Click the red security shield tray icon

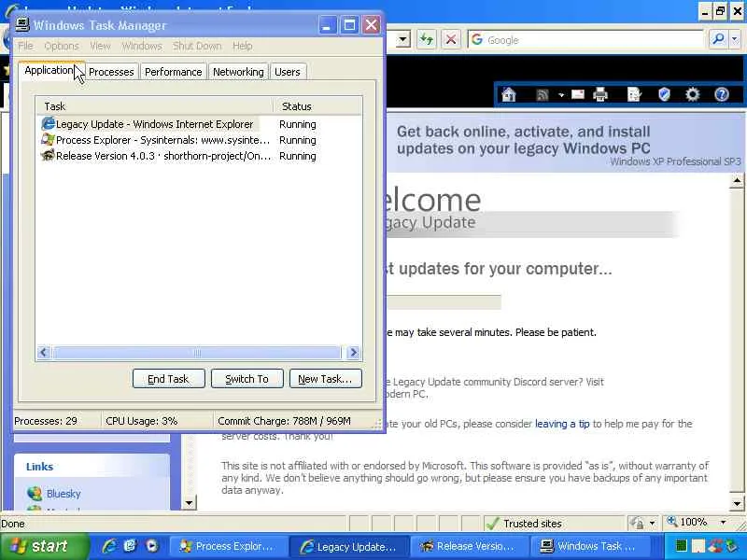coord(715,545)
